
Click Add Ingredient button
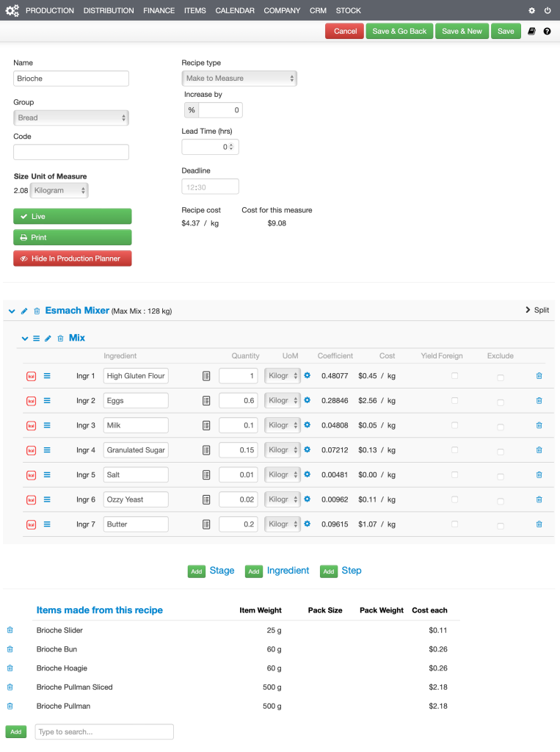click(254, 571)
